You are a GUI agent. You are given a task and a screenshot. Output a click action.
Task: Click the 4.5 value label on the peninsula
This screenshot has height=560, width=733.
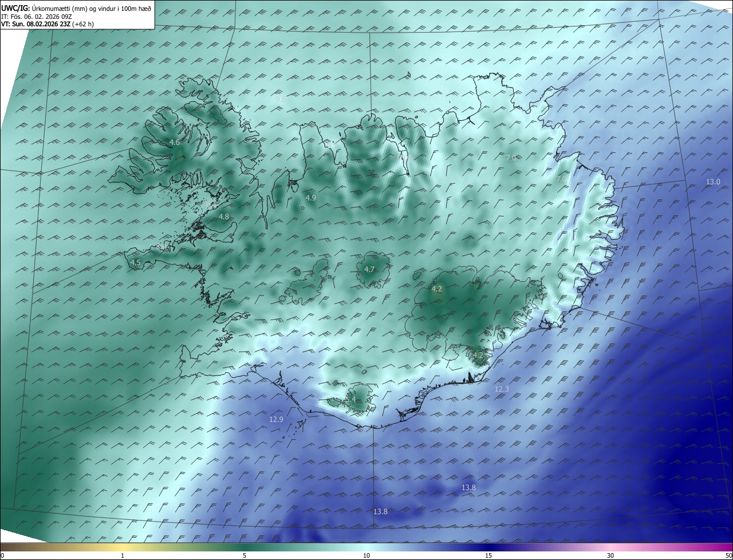click(x=136, y=262)
